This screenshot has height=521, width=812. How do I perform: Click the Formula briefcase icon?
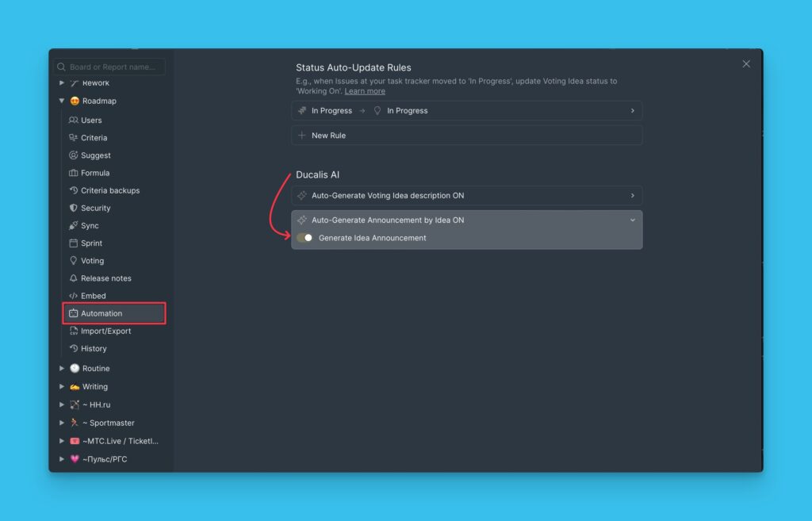tap(74, 173)
